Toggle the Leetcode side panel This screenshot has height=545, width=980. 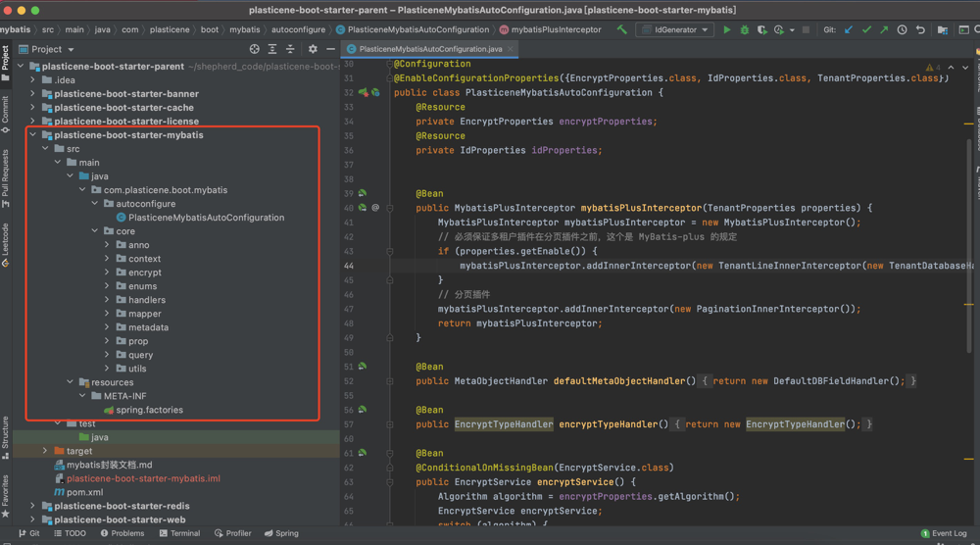[x=5, y=244]
